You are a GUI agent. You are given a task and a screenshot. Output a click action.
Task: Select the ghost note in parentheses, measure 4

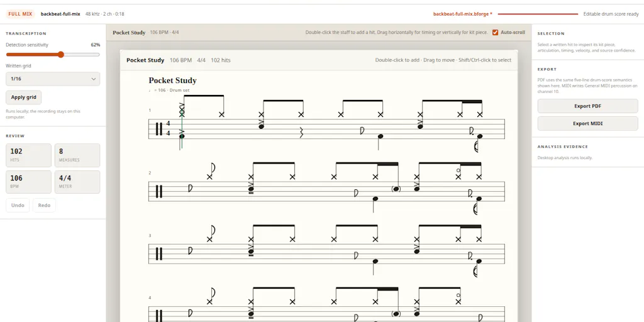pos(396,314)
